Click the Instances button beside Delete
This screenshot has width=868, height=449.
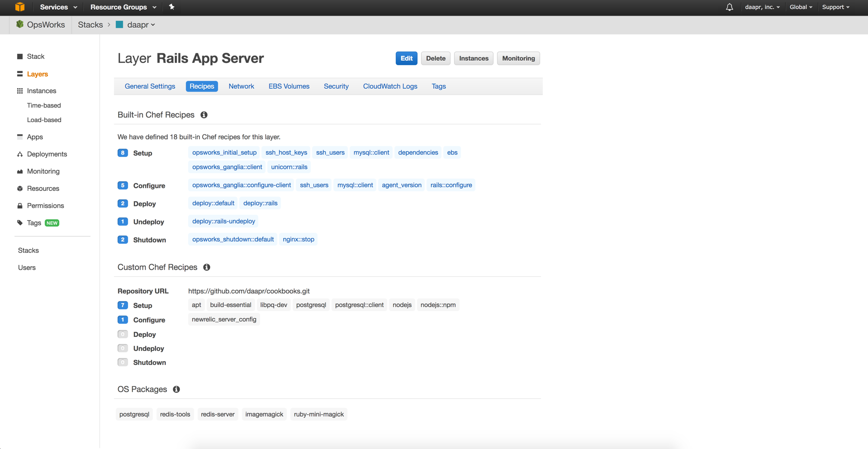(x=474, y=58)
